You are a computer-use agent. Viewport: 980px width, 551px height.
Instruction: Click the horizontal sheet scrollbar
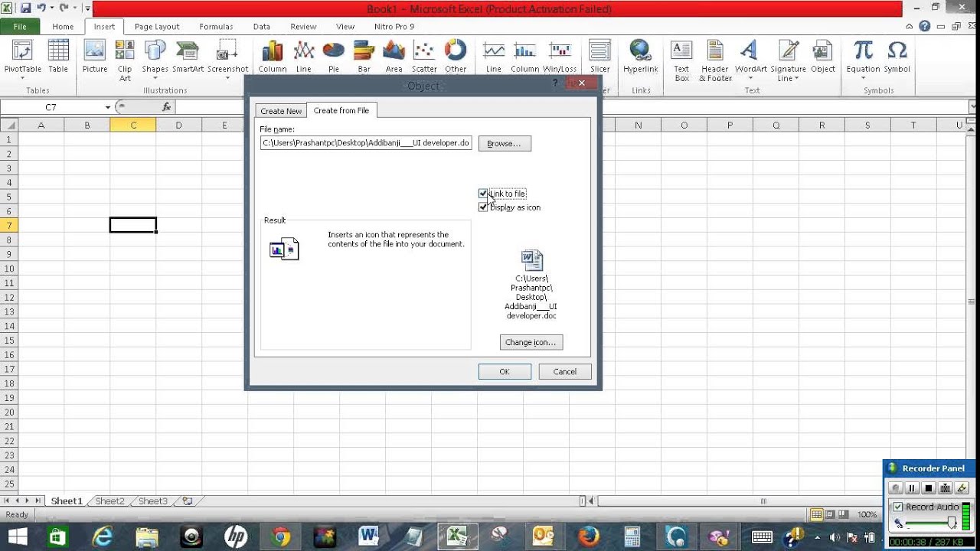763,501
